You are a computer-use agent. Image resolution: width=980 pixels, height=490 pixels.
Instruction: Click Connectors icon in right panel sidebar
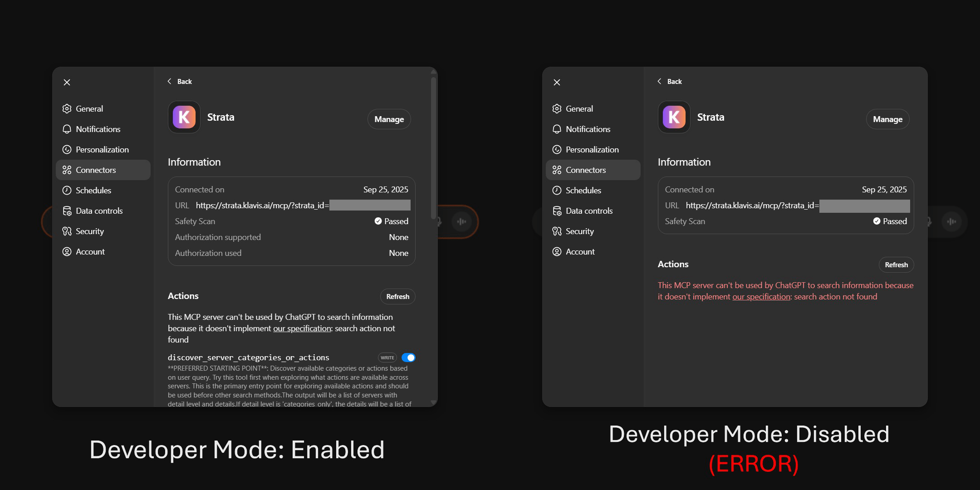pyautogui.click(x=557, y=170)
